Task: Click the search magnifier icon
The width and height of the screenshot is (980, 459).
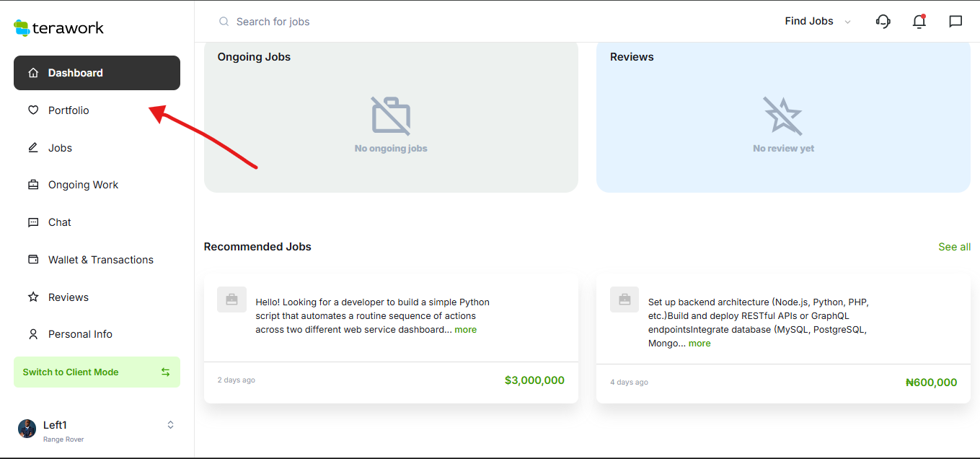Action: click(224, 22)
